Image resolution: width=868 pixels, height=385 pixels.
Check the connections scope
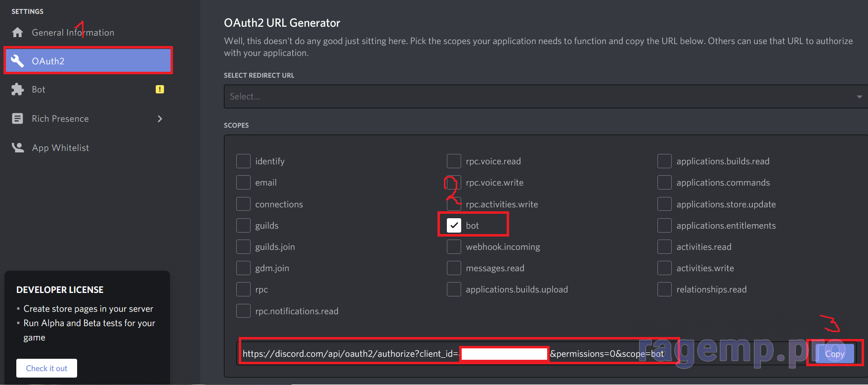coord(243,204)
